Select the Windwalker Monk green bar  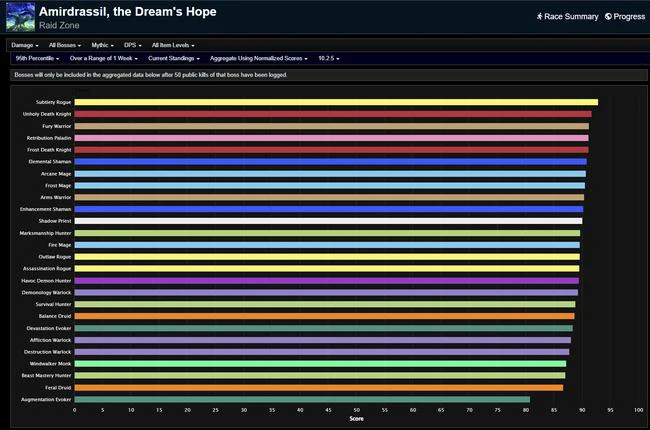[320, 364]
